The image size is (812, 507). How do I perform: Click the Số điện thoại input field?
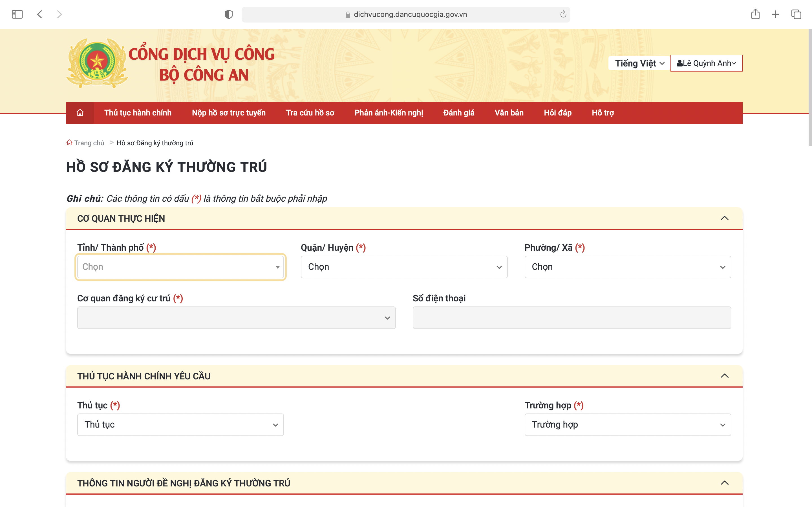[x=572, y=317]
